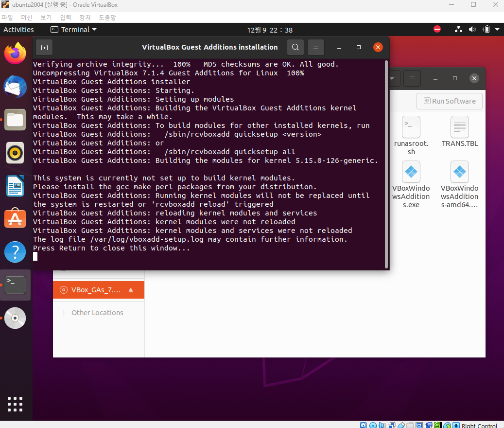Close the Files window behind terminal
The height and width of the screenshot is (428, 504).
coord(474,78)
